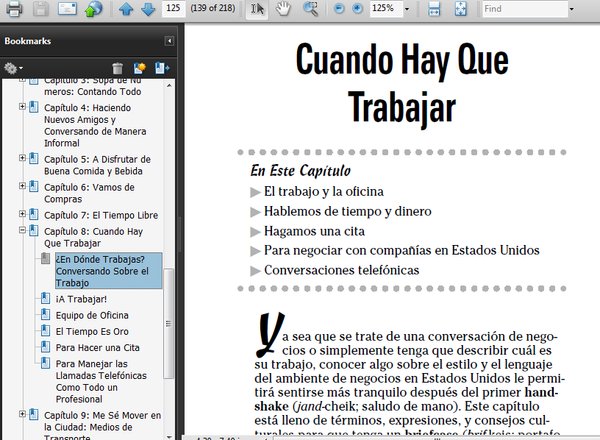
Task: Select the Marquee Zoom magnifier tool
Action: coord(310,8)
